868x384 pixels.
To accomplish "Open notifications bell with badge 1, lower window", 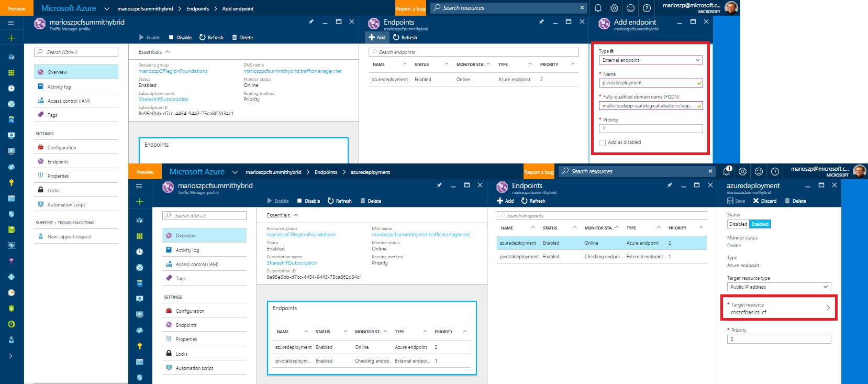I will click(x=727, y=171).
